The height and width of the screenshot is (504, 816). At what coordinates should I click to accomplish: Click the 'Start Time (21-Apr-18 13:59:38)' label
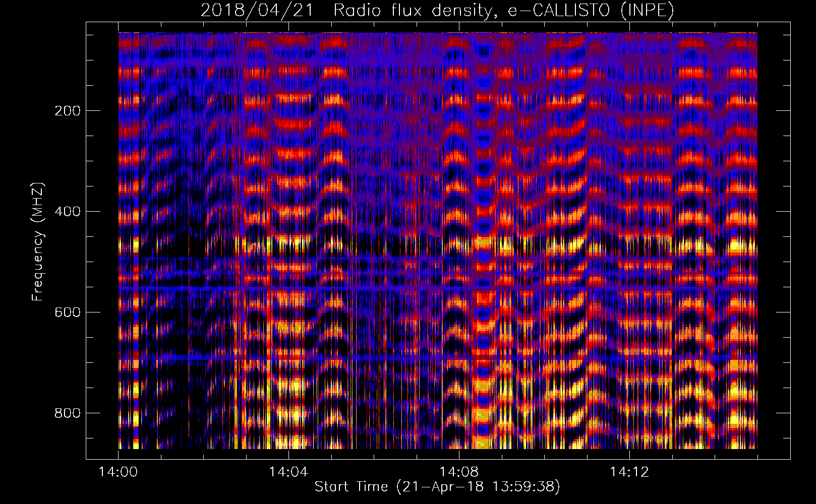coord(437,487)
